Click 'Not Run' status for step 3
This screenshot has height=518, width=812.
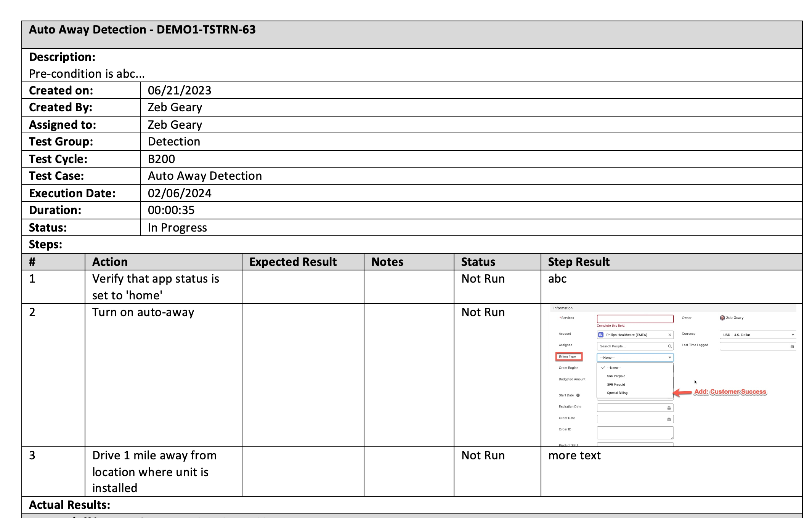(x=483, y=456)
